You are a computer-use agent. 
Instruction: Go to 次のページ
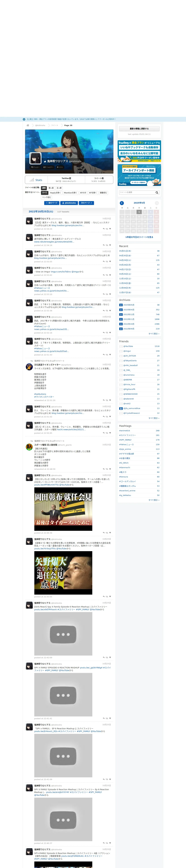pos(86,203)
